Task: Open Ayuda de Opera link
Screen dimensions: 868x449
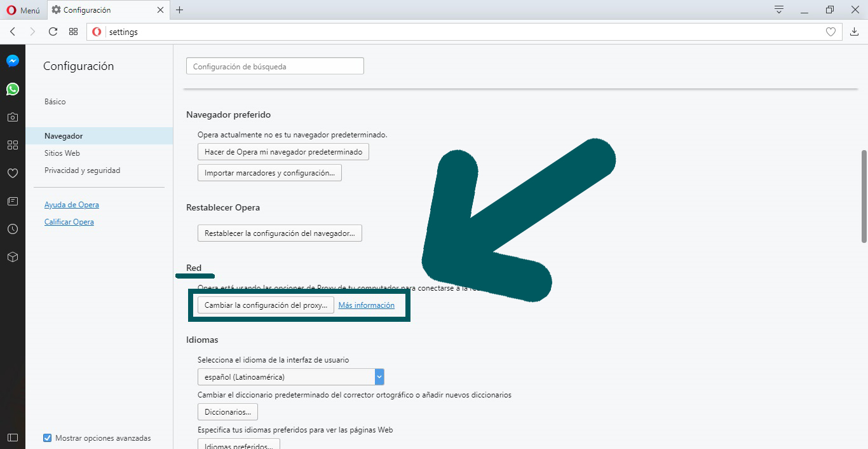Action: [x=72, y=205]
